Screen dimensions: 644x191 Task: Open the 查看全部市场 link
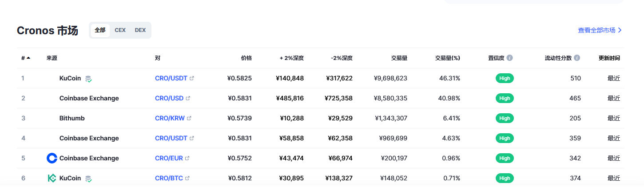coord(596,30)
